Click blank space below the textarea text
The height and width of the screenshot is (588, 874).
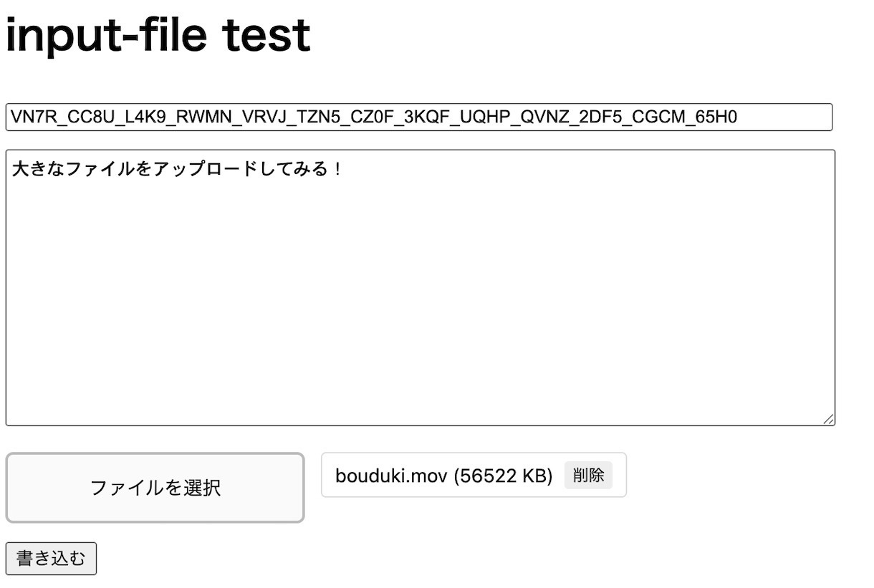point(420,322)
